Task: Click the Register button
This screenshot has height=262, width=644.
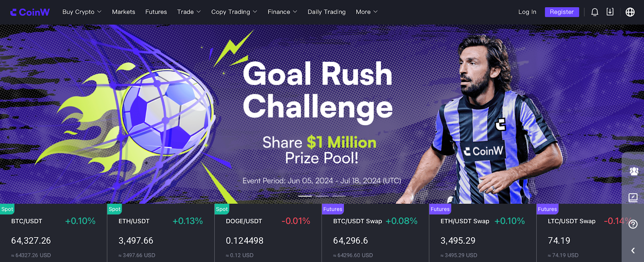Action: [x=562, y=12]
